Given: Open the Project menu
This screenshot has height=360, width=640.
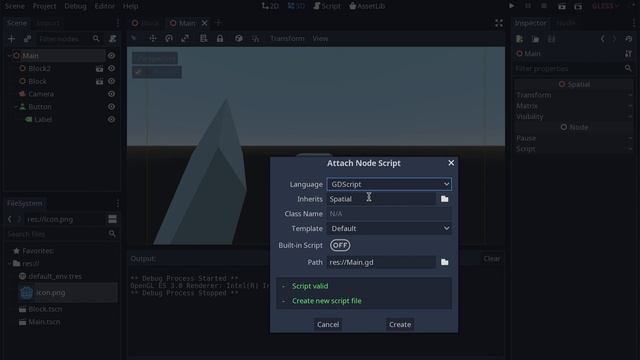Looking at the screenshot, I should 44,6.
